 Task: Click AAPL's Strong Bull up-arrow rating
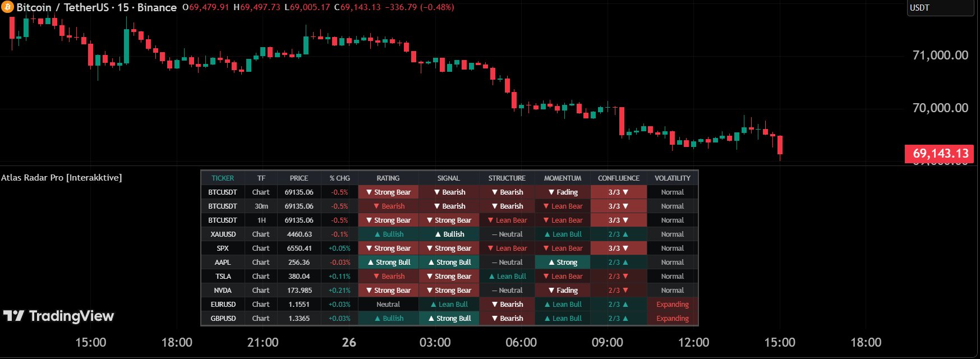[x=388, y=262]
